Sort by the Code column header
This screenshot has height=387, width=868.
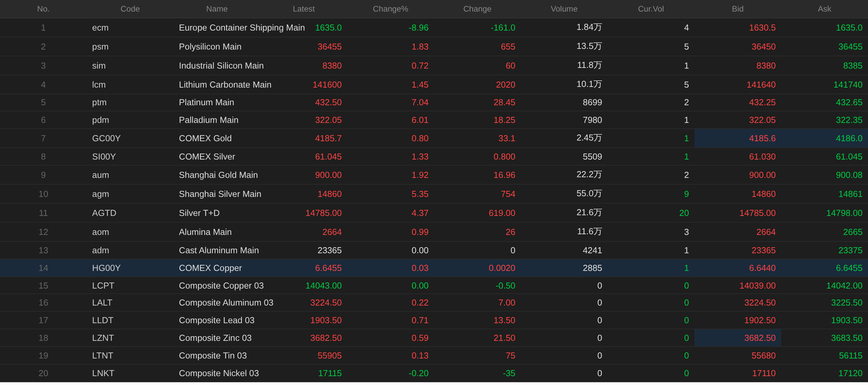(130, 9)
